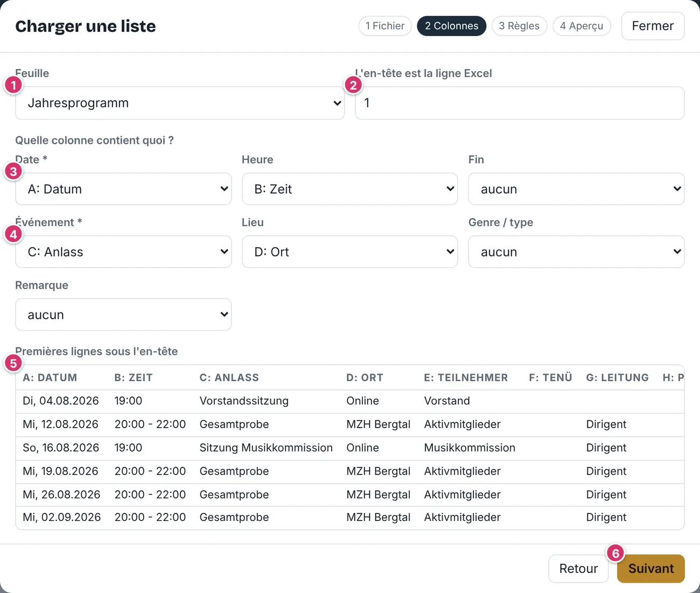
Task: Go to step 1 Fichier
Action: (385, 26)
